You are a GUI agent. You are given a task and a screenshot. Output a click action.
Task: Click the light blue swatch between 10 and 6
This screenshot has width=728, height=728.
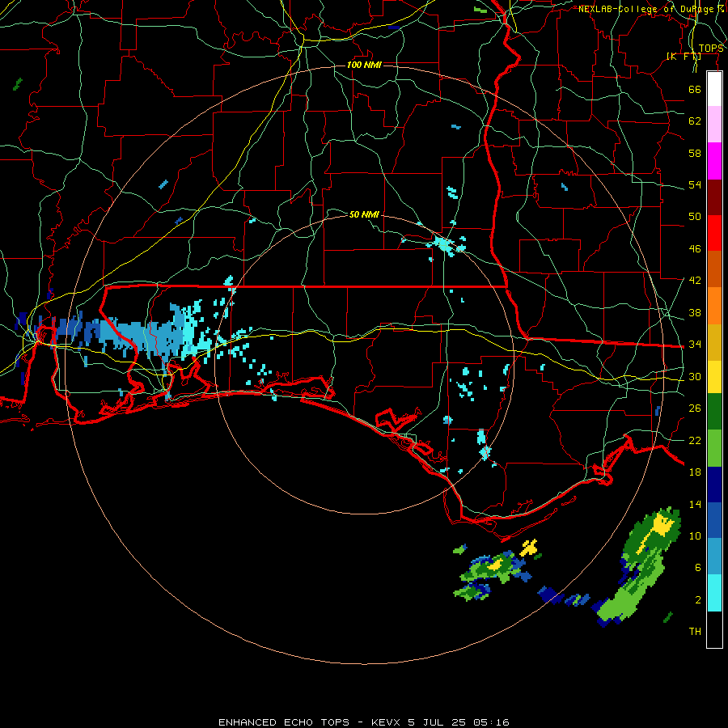click(x=714, y=556)
